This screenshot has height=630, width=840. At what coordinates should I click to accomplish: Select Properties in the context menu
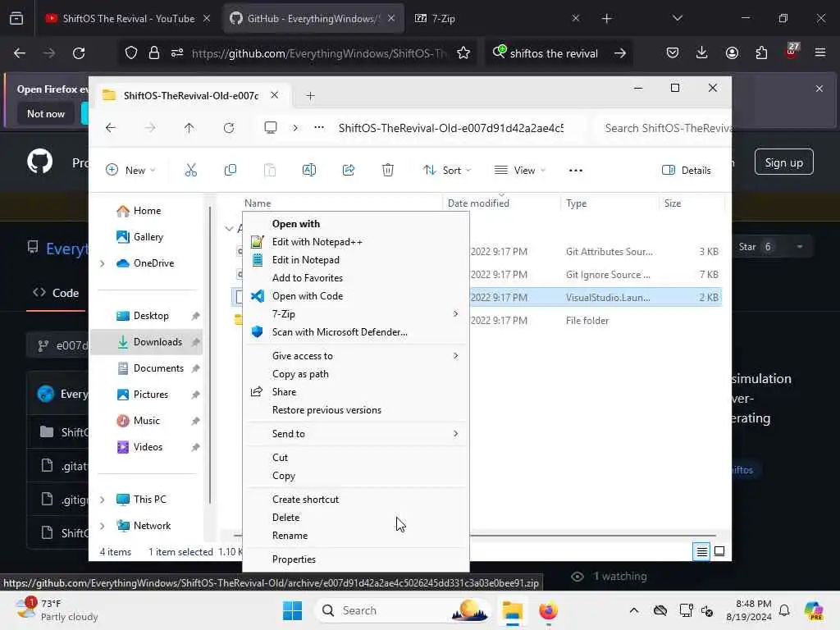tap(356, 559)
